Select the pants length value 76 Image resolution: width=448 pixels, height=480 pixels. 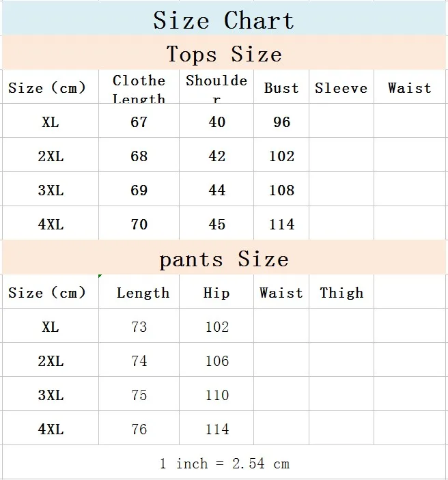pos(139,428)
